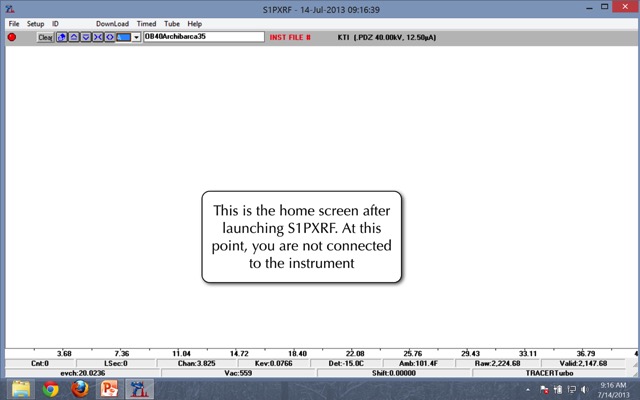Click the first blue autoscale toolbar icon
Viewport: 640px width, 400px height.
point(62,37)
